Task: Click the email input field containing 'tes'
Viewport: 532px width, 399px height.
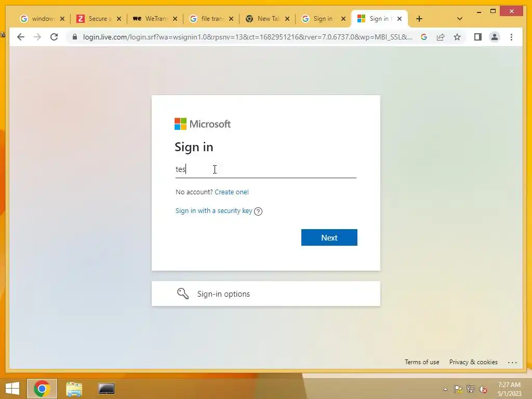Action: pyautogui.click(x=265, y=169)
